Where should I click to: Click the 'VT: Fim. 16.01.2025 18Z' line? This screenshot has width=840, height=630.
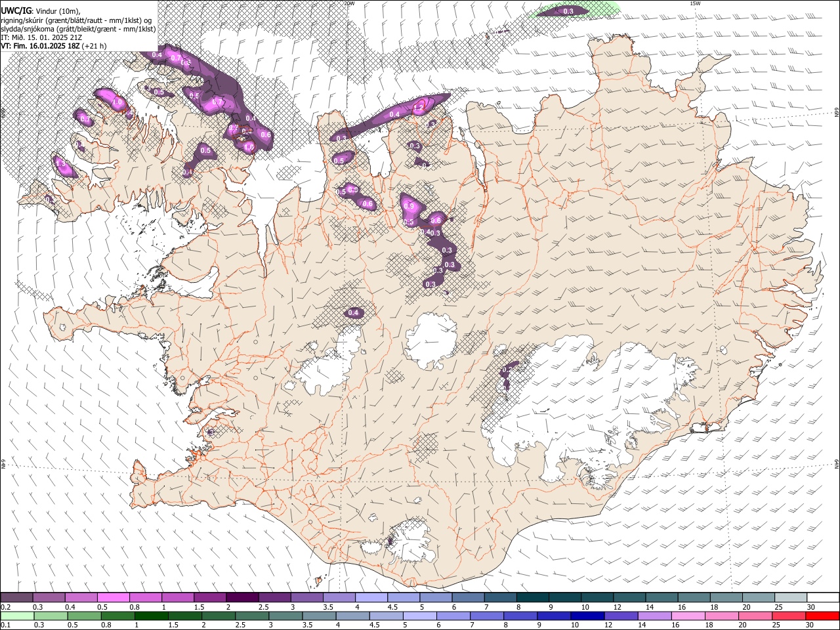[x=41, y=46]
